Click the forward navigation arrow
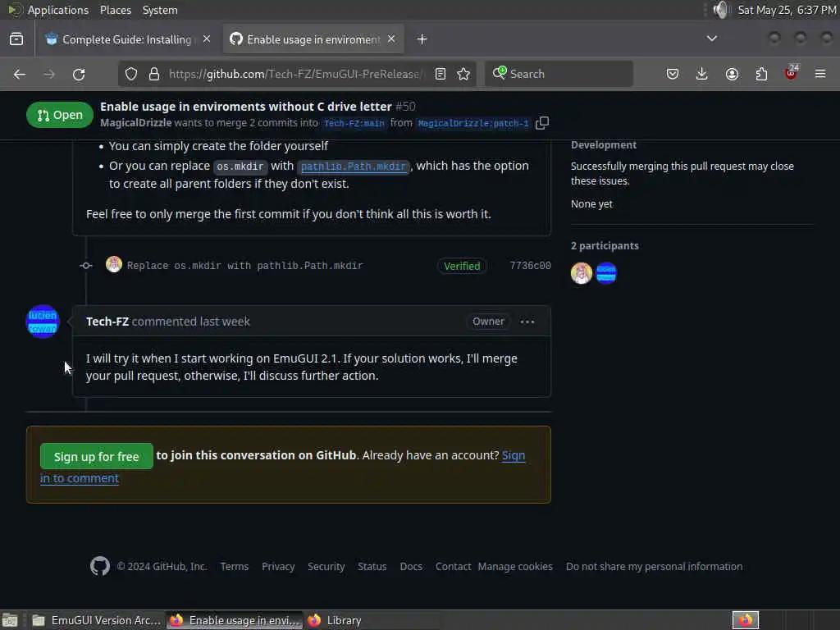 click(x=49, y=74)
